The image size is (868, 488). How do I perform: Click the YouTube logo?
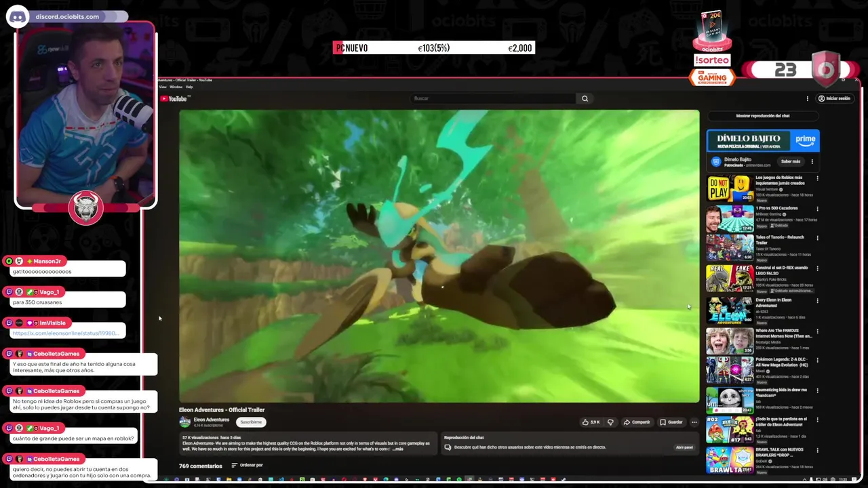click(x=174, y=98)
